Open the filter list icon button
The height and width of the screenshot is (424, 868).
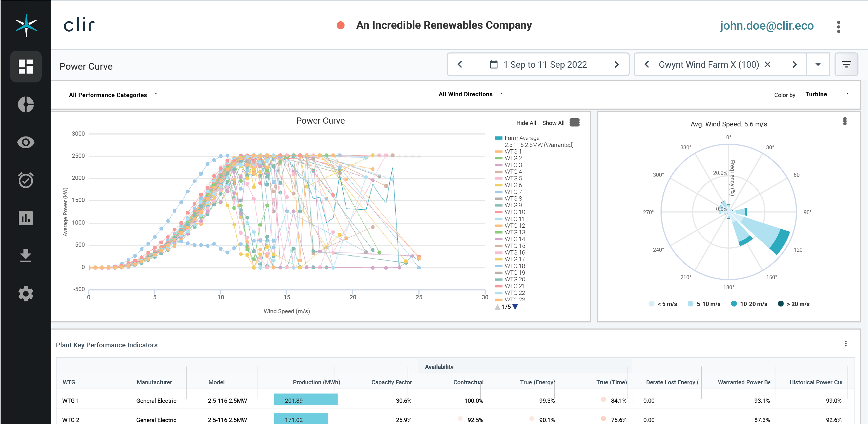[846, 64]
